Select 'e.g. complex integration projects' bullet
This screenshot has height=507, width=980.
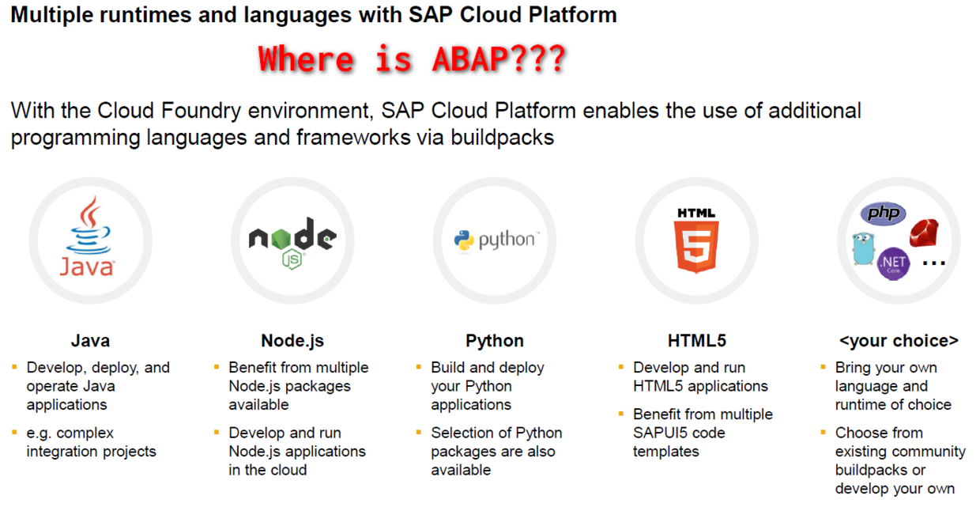[91, 442]
